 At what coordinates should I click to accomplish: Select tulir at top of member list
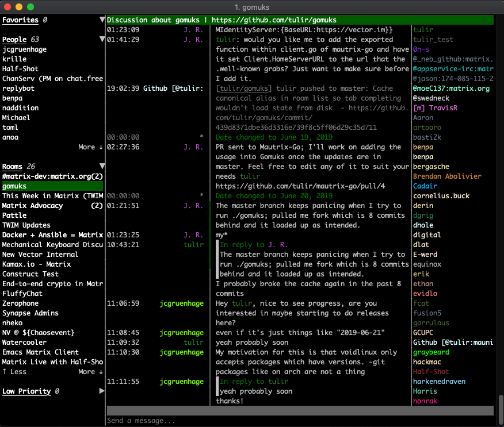423,30
